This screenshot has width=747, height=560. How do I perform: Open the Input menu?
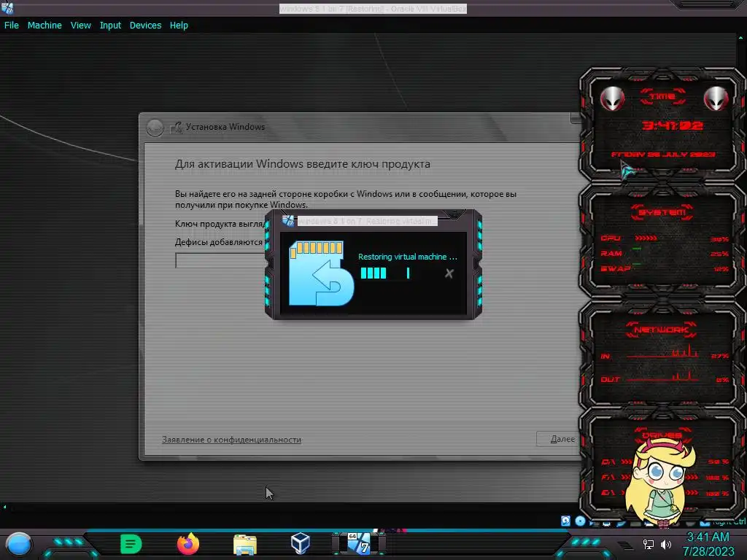tap(110, 26)
